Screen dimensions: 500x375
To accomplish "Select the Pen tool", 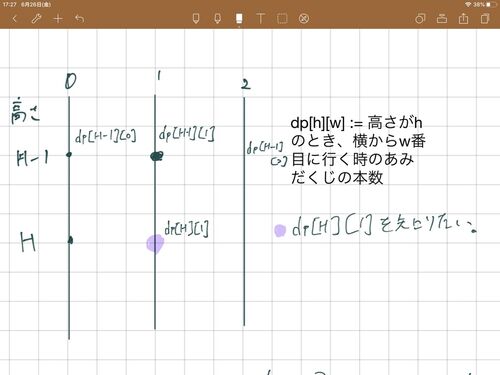I will point(196,18).
